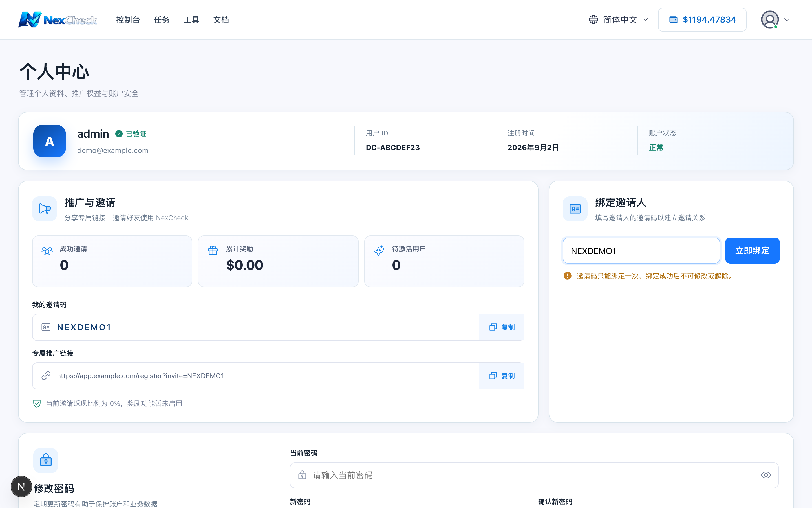Screen dimensions: 812x508
Task: Click the 成功邀请 stat label
Action: click(x=74, y=249)
